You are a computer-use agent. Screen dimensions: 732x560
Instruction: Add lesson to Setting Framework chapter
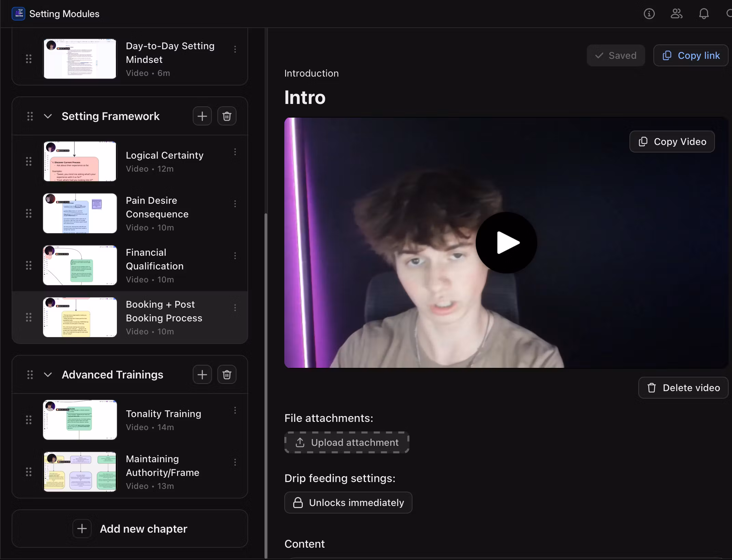pos(202,116)
